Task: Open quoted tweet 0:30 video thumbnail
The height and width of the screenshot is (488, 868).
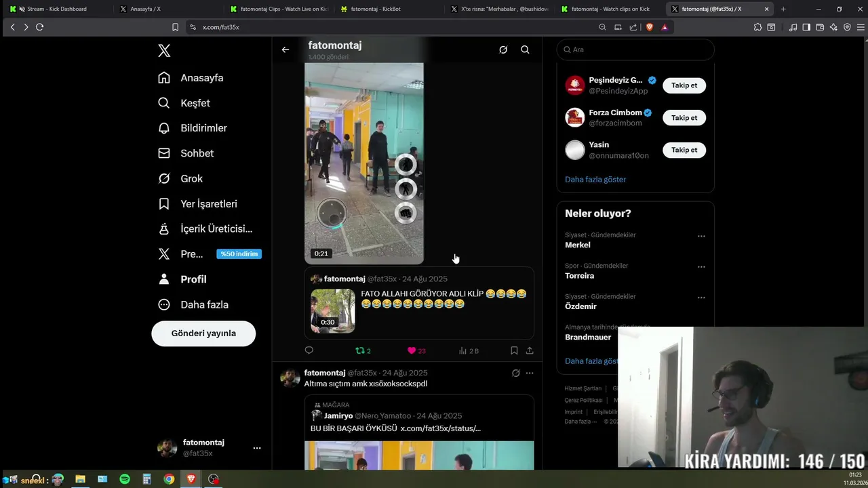Action: (333, 311)
